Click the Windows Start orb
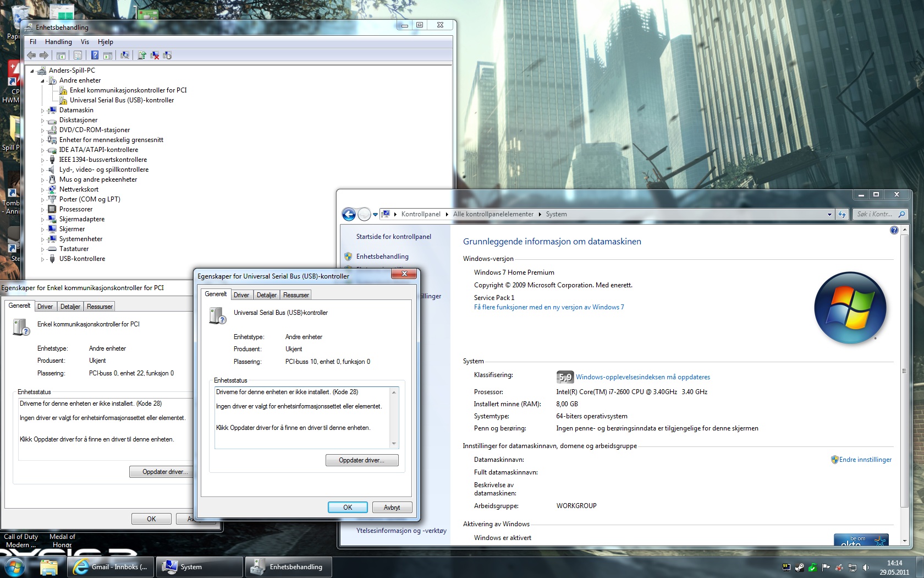This screenshot has width=924, height=578. coord(14,566)
